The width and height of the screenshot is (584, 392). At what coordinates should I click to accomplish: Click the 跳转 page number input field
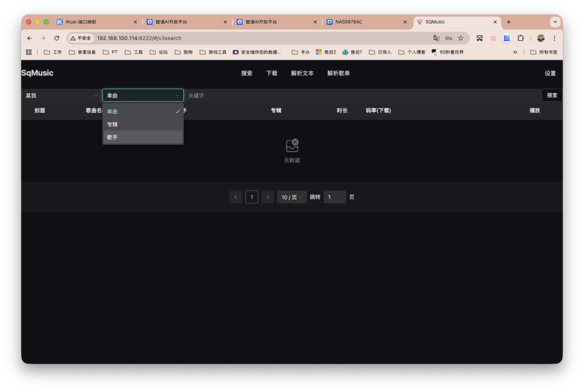(334, 197)
